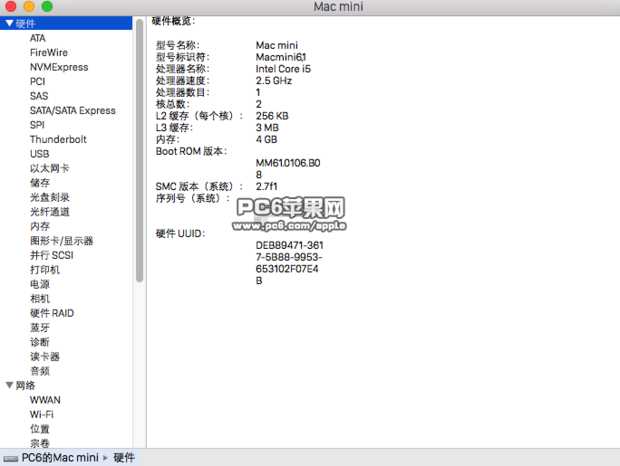
Task: Select 储存 in the hardware list
Action: pyautogui.click(x=39, y=183)
